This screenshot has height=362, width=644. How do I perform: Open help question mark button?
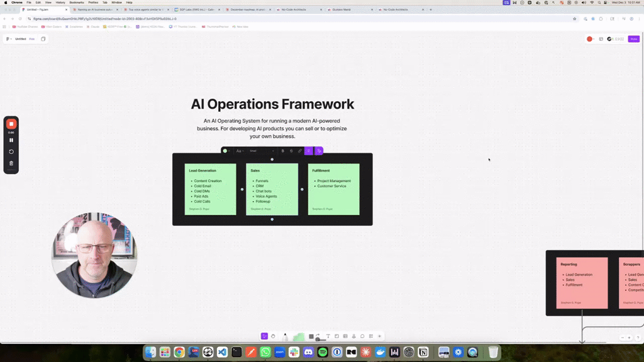[638, 337]
